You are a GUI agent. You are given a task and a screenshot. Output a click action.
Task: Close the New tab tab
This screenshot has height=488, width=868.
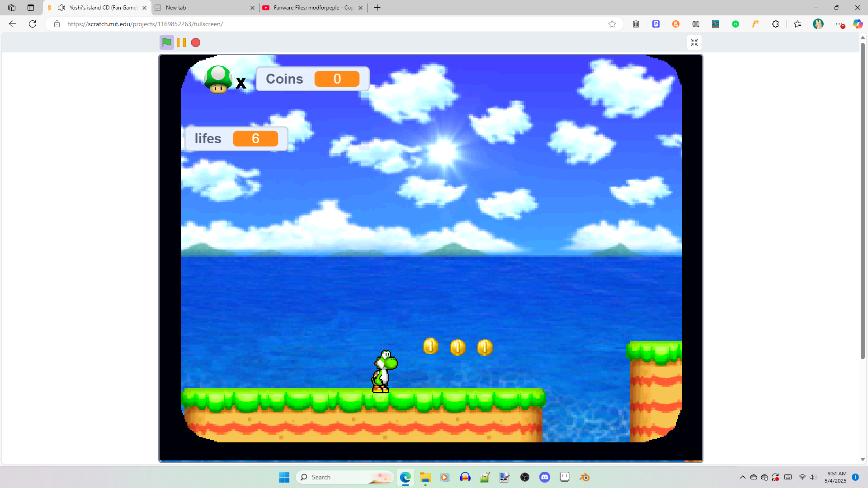click(252, 8)
